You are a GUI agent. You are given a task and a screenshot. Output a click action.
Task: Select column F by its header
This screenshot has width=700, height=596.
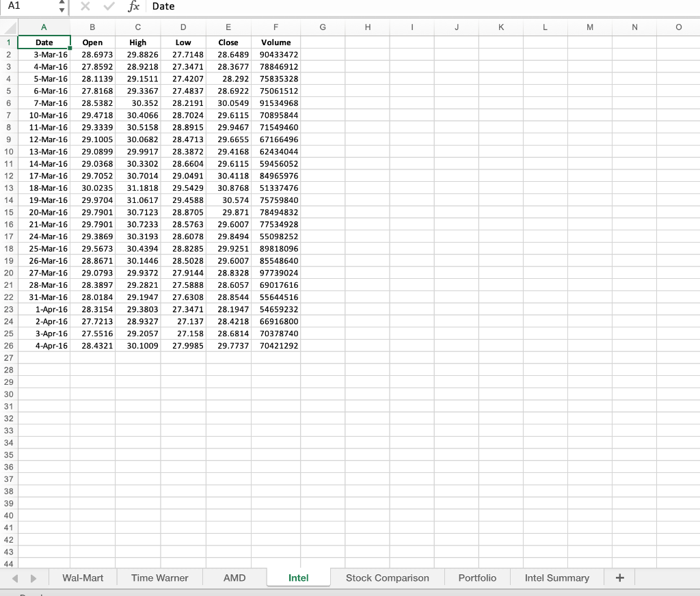pyautogui.click(x=275, y=27)
